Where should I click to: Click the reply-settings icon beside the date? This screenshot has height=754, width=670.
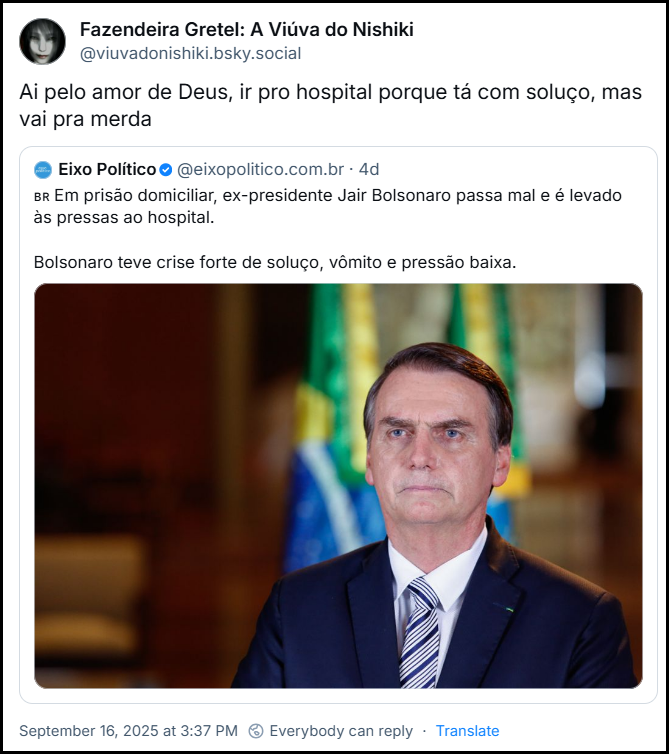coord(256,731)
